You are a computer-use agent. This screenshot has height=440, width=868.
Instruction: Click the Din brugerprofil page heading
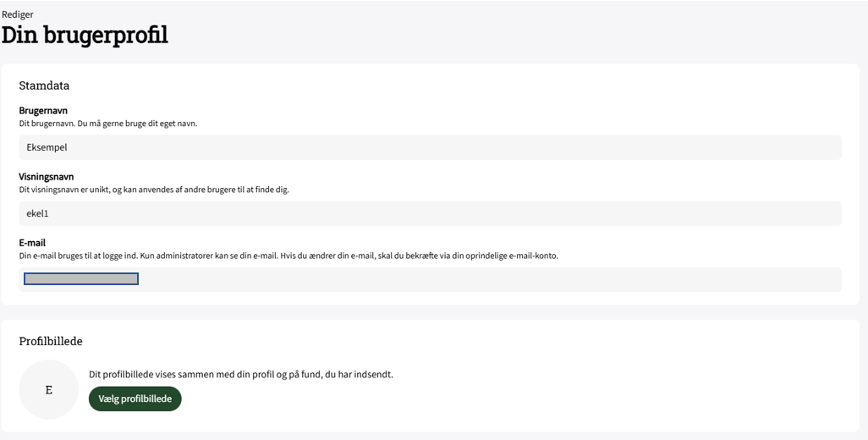click(x=85, y=36)
